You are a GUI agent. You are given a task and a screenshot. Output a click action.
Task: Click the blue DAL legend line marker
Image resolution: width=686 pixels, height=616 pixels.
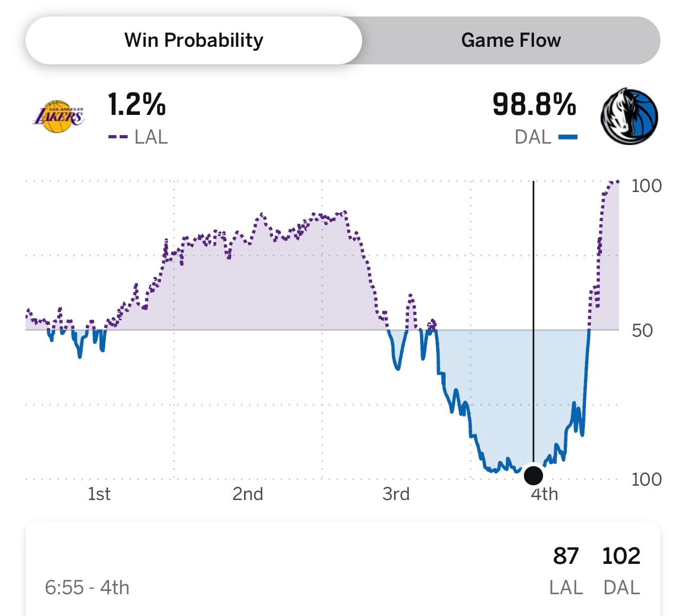coord(568,137)
